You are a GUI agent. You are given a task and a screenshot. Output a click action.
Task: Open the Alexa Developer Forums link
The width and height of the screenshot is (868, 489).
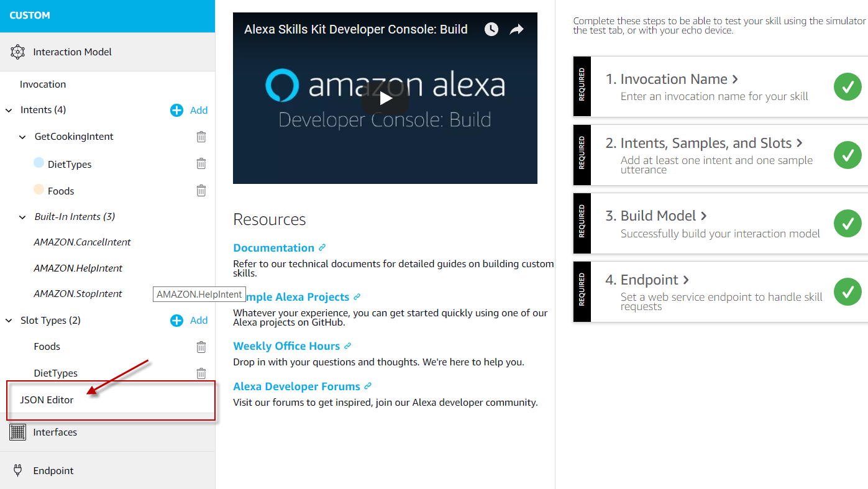coord(297,386)
